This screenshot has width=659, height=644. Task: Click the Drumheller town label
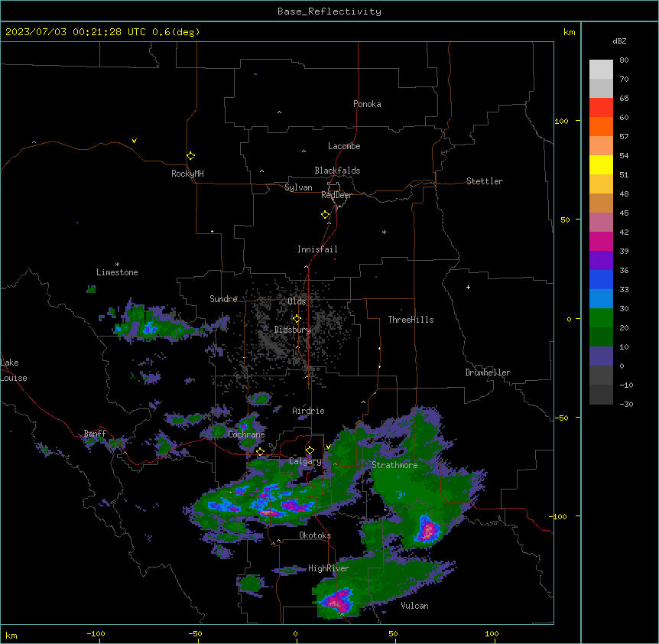[488, 372]
